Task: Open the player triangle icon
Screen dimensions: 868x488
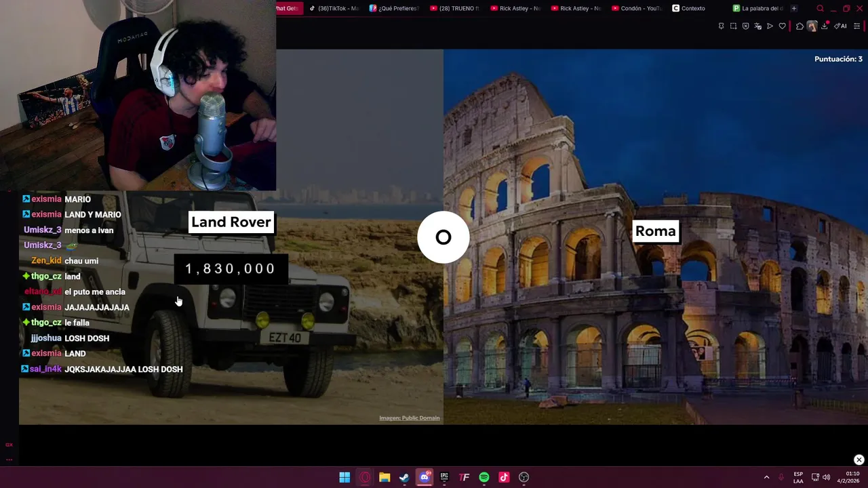Action: point(770,26)
